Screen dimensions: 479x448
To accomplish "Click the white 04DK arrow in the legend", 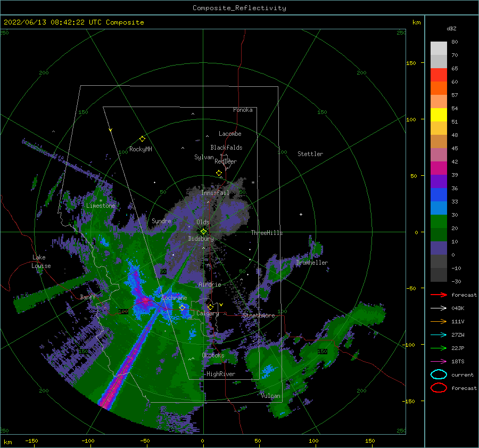I will click(x=439, y=308).
